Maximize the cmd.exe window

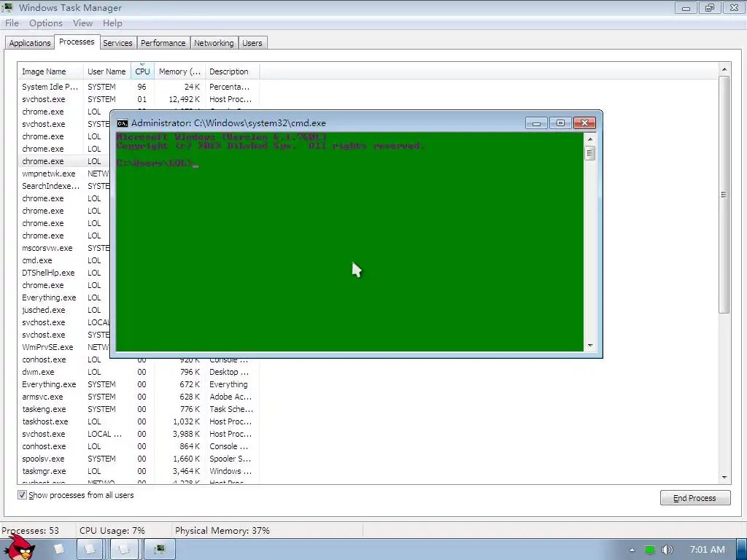[560, 123]
